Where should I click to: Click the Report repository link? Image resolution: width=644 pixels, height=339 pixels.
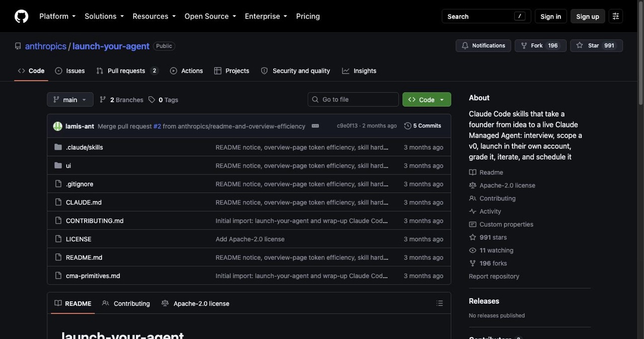(494, 276)
